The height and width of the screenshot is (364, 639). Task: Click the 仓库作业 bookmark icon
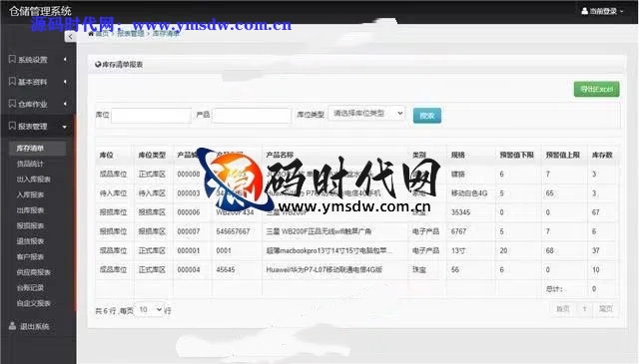(12, 104)
